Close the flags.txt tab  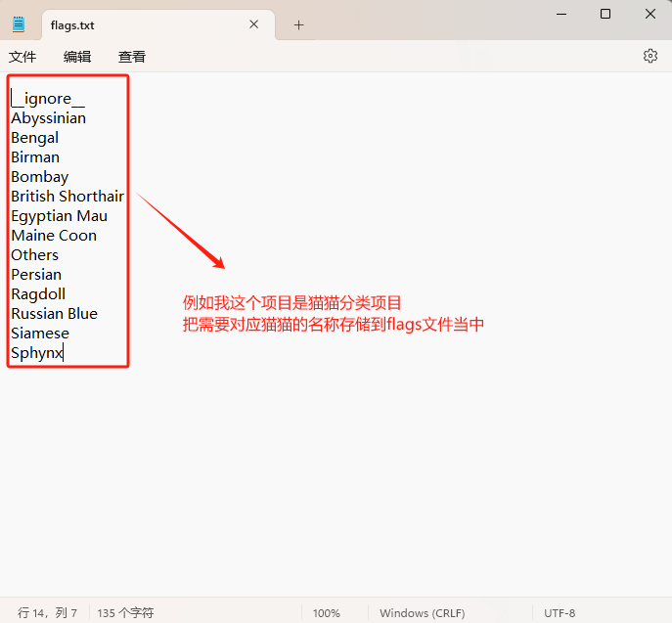click(253, 24)
